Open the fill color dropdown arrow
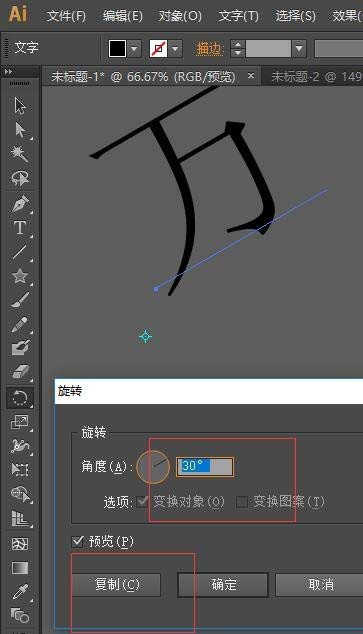 pyautogui.click(x=135, y=49)
